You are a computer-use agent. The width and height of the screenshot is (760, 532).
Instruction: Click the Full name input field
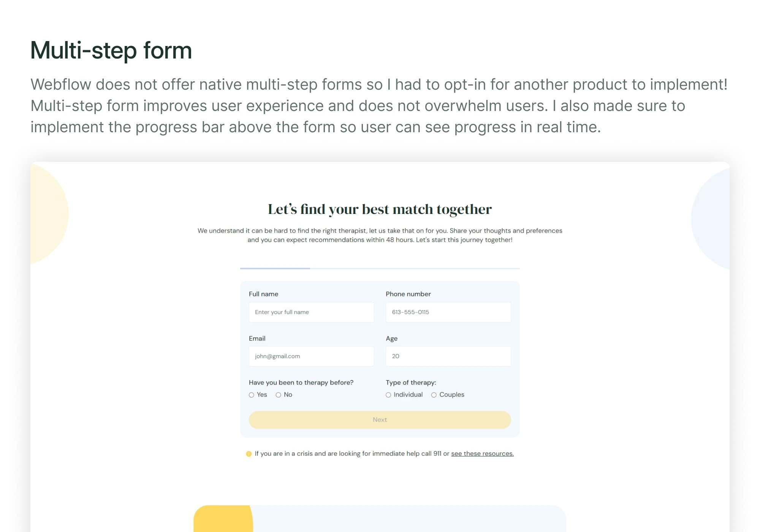pyautogui.click(x=311, y=312)
